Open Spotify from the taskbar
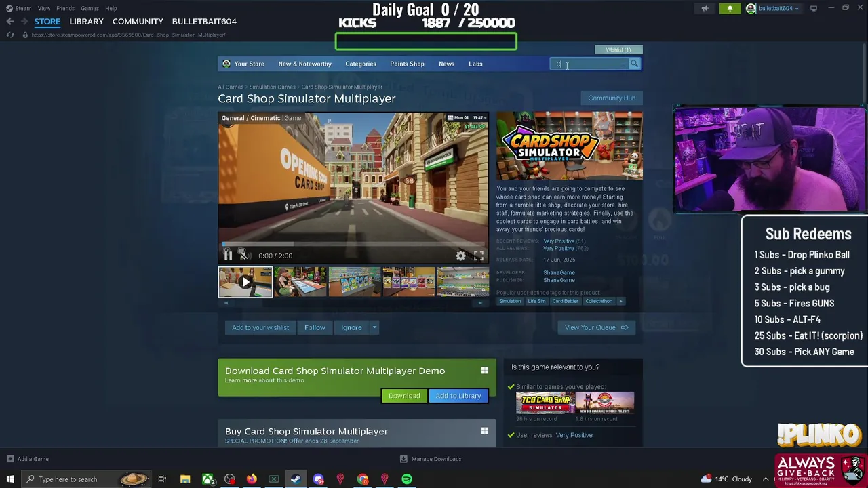The width and height of the screenshot is (868, 488). pos(407,479)
